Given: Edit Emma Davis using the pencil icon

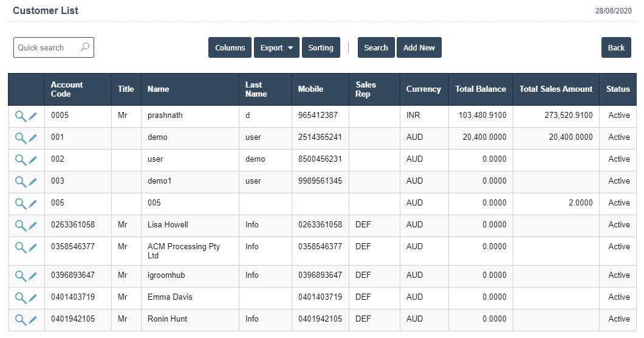Looking at the screenshot, I should tap(33, 298).
